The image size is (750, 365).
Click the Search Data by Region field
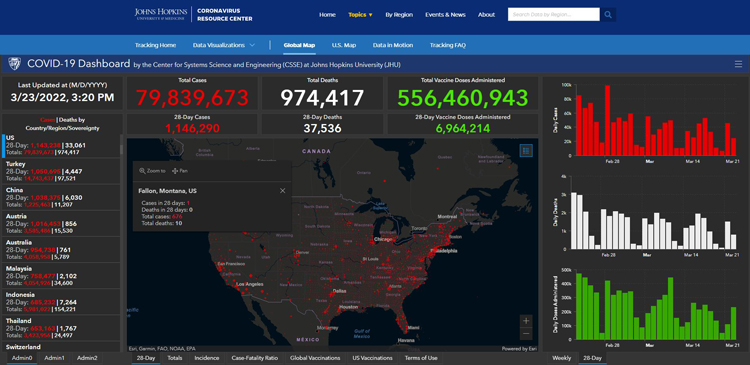553,15
